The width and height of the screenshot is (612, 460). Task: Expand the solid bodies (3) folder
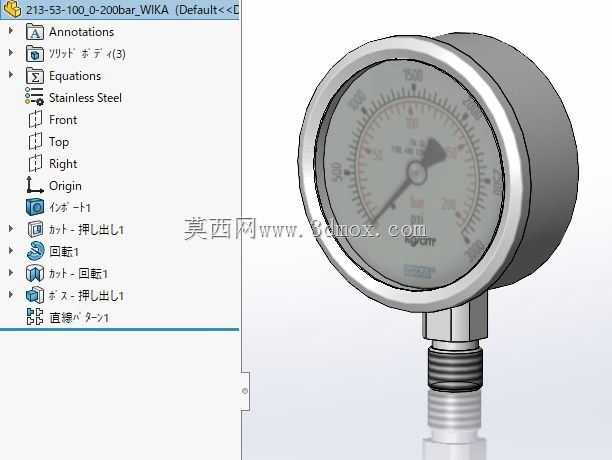(11, 53)
